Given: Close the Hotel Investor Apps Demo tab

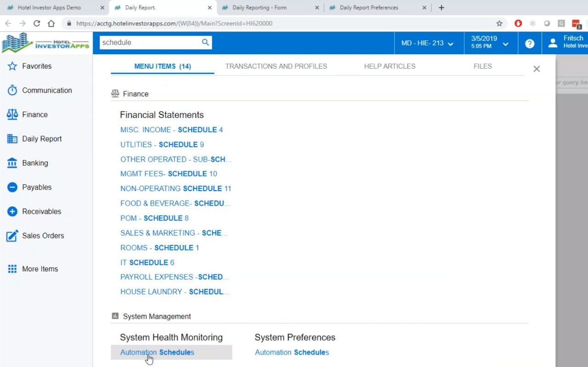Looking at the screenshot, I should click(x=102, y=8).
